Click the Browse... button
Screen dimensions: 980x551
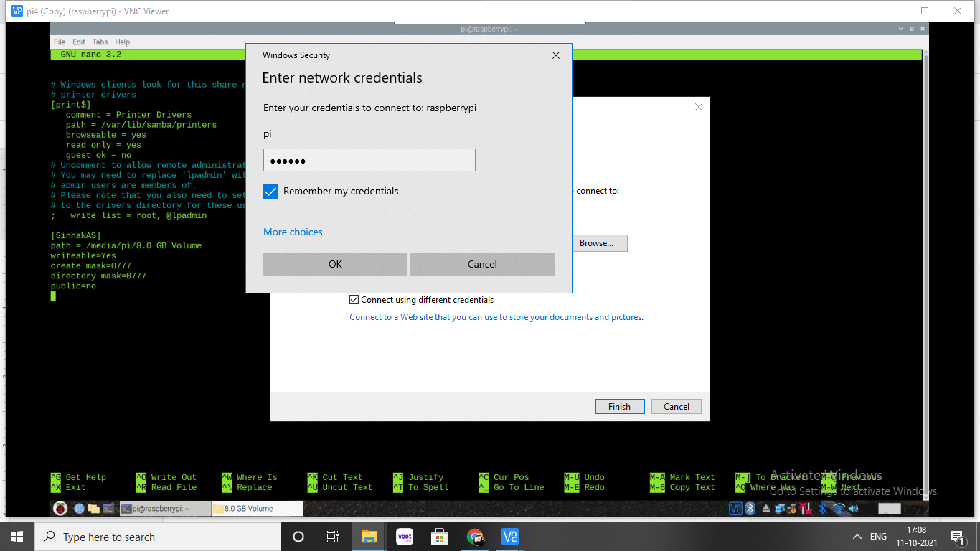596,243
